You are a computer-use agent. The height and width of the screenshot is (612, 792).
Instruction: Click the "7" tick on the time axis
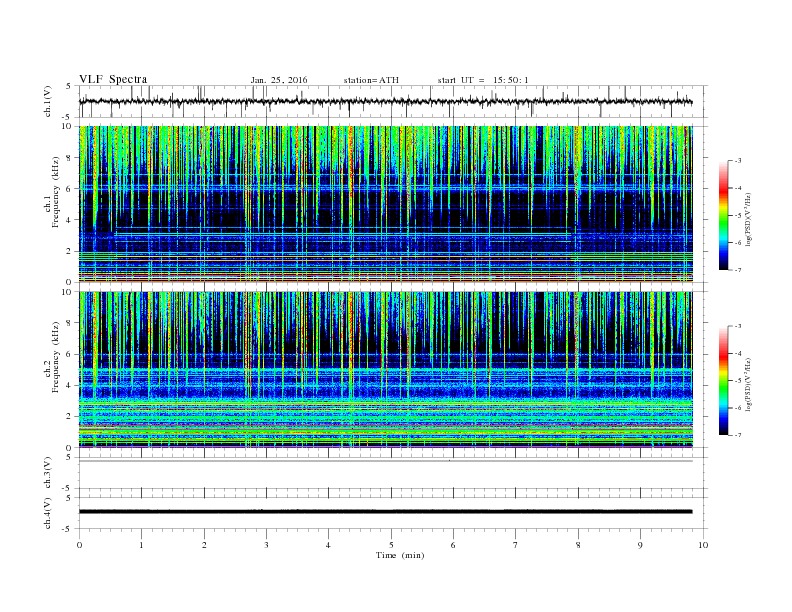point(516,545)
